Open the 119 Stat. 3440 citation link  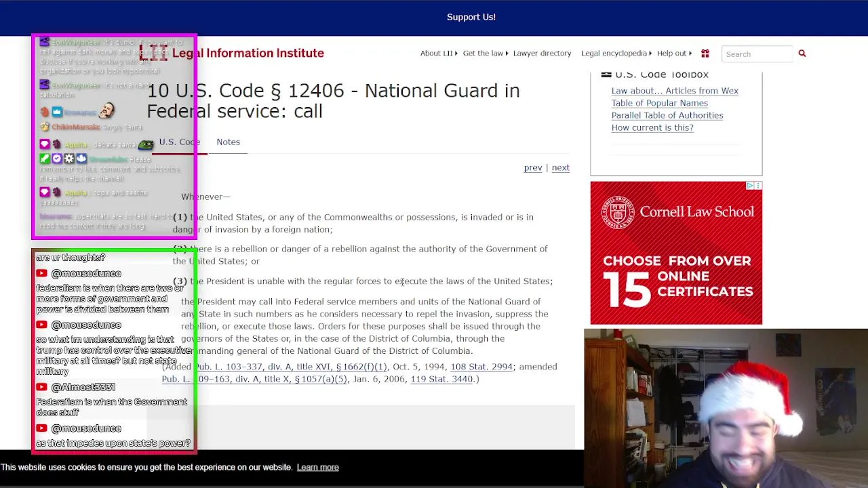(x=441, y=379)
